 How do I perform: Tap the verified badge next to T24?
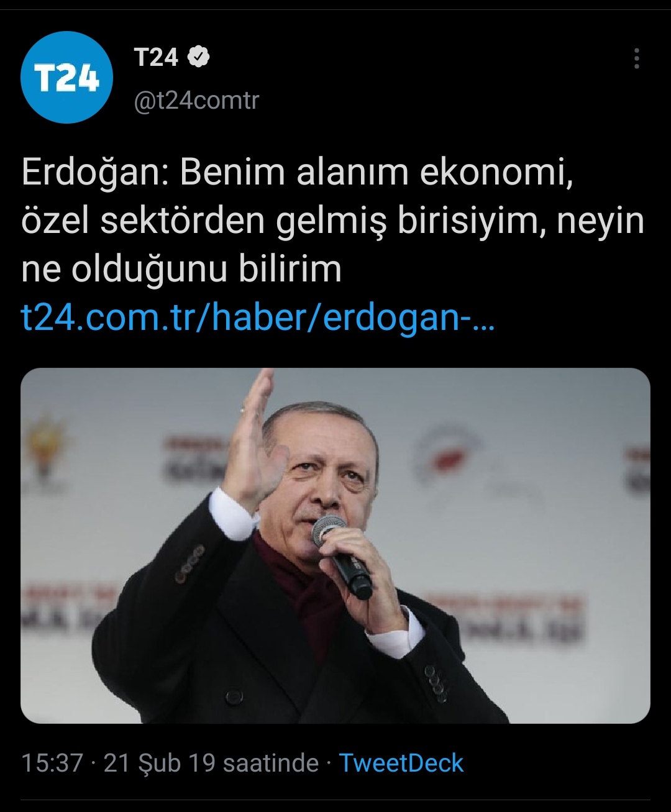click(199, 57)
